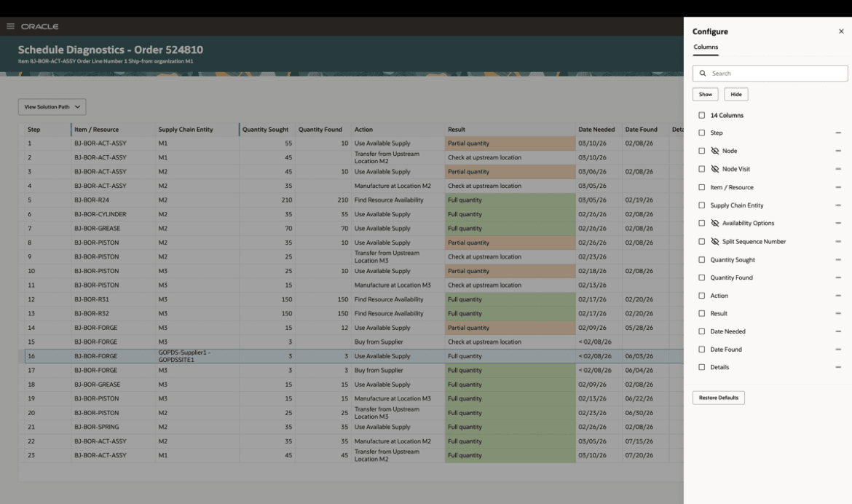Click the visibility icon next to Availability Options
The height and width of the screenshot is (504, 852).
[x=714, y=223]
